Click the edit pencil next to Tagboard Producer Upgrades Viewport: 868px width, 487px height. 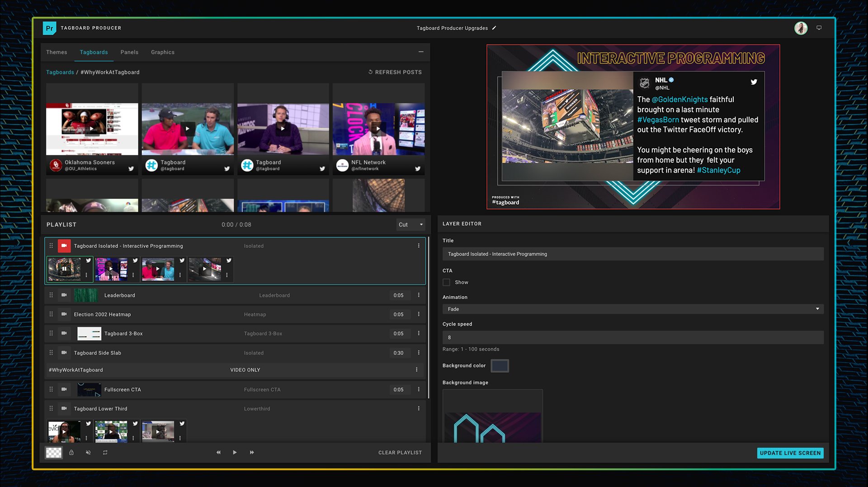pyautogui.click(x=495, y=28)
